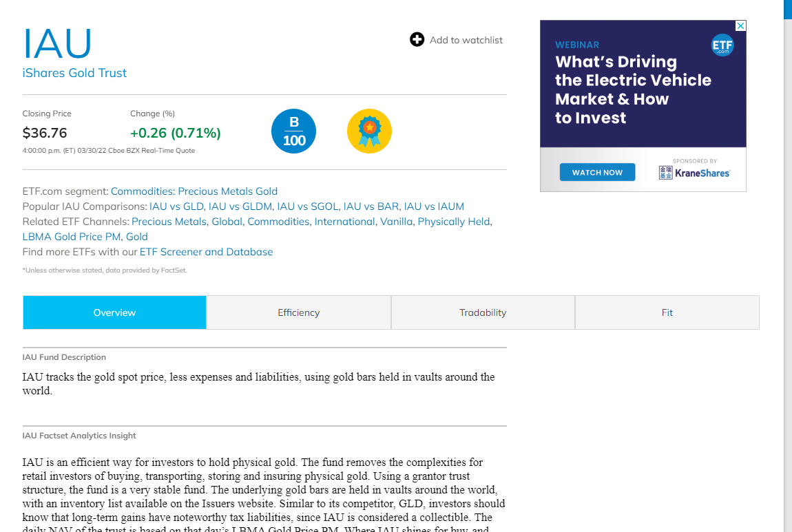Image resolution: width=792 pixels, height=532 pixels.
Task: Open the IAU vs BAR comparison
Action: pyautogui.click(x=371, y=206)
